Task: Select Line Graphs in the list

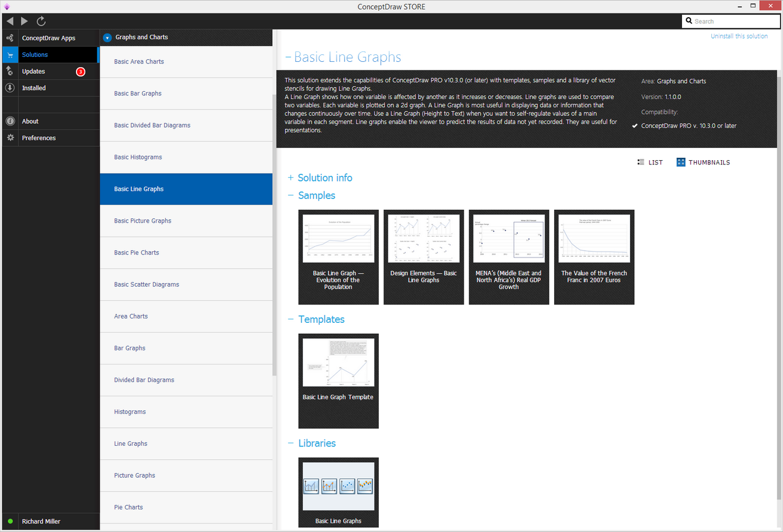Action: coord(186,443)
